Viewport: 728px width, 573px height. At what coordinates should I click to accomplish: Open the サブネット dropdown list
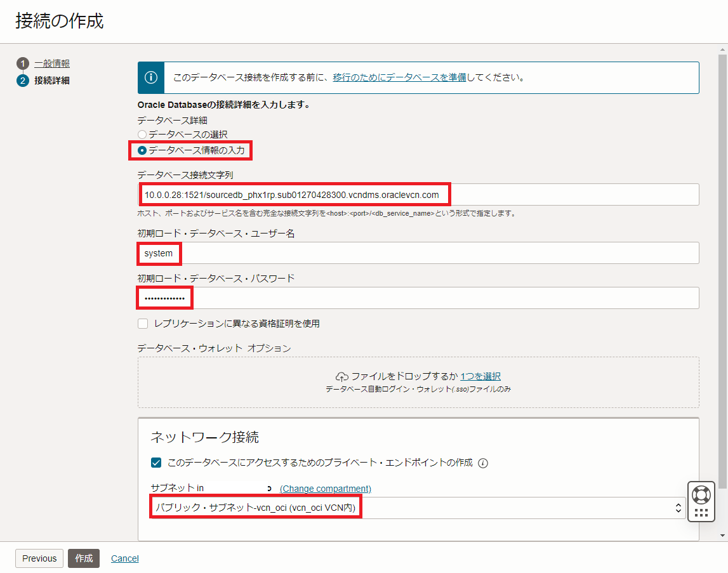(418, 508)
